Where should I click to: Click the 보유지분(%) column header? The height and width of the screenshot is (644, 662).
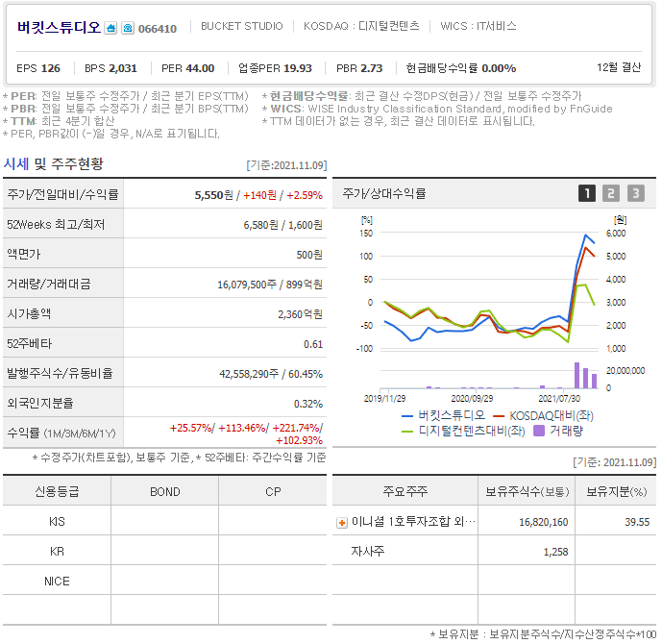tap(616, 491)
